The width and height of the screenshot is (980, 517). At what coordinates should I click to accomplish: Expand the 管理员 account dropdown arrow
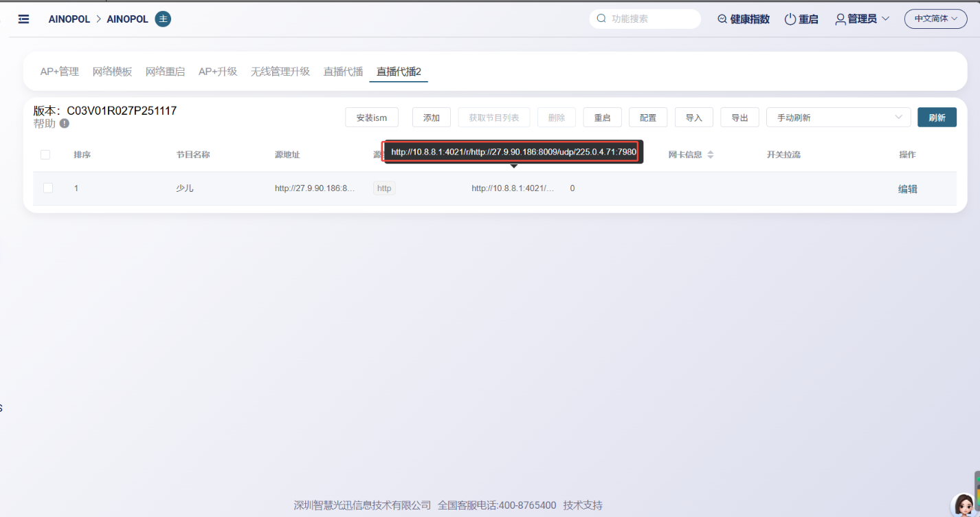point(885,19)
